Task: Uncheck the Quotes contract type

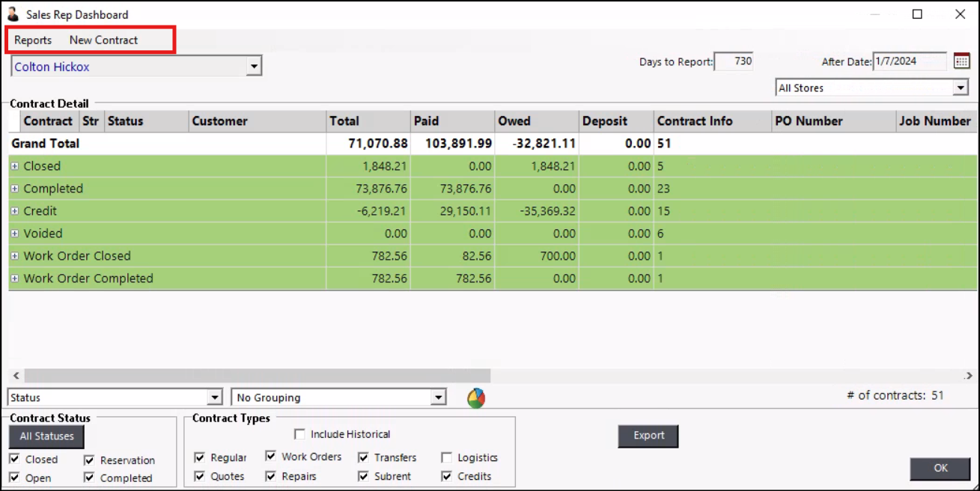Action: pos(200,476)
